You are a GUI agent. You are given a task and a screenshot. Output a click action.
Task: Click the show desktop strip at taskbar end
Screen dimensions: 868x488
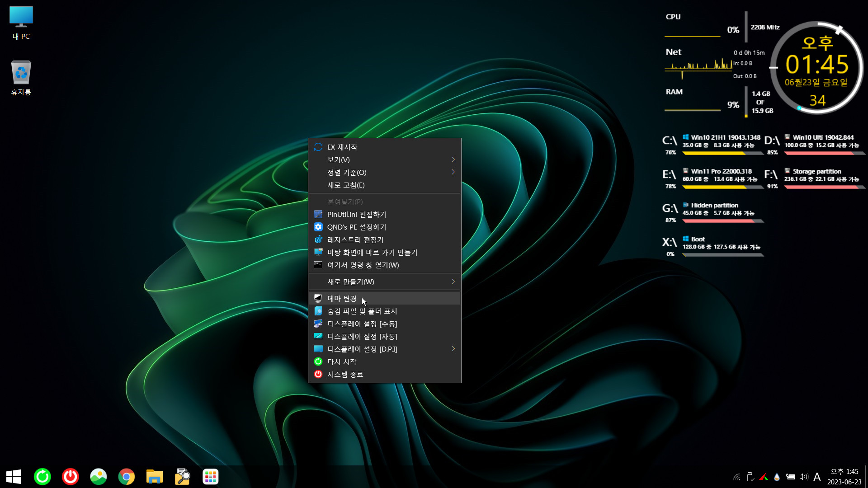(866, 477)
